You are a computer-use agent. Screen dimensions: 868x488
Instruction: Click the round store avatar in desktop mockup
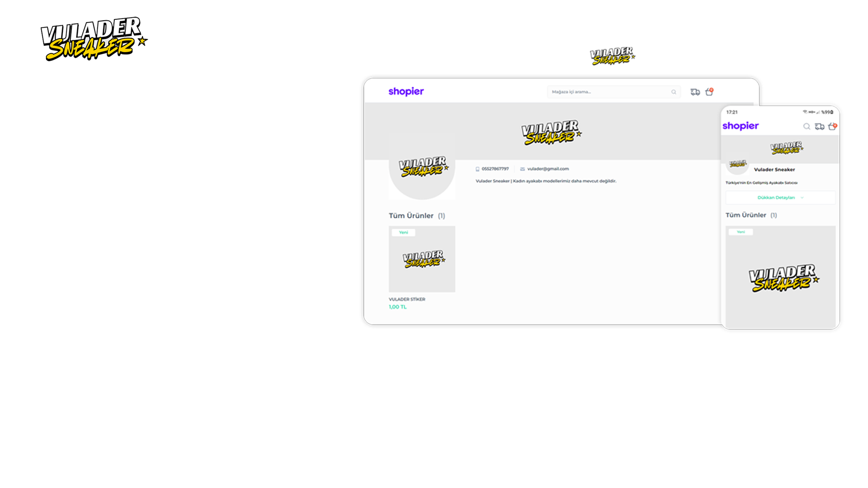pos(422,166)
